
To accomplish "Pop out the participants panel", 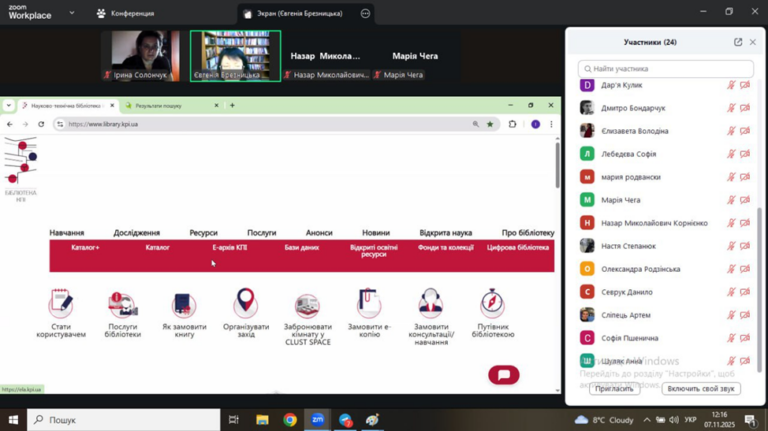I will (x=738, y=42).
